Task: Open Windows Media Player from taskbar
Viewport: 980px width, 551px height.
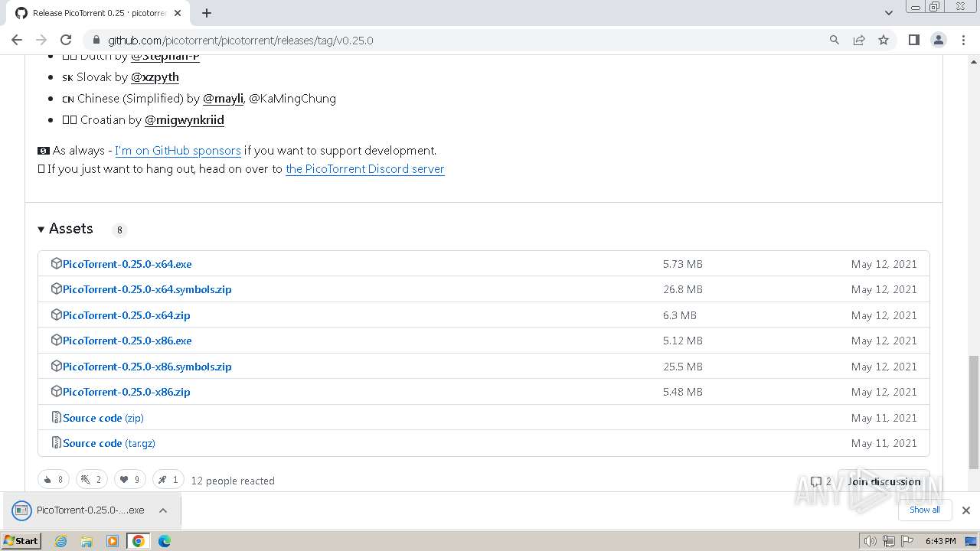Action: 113,541
